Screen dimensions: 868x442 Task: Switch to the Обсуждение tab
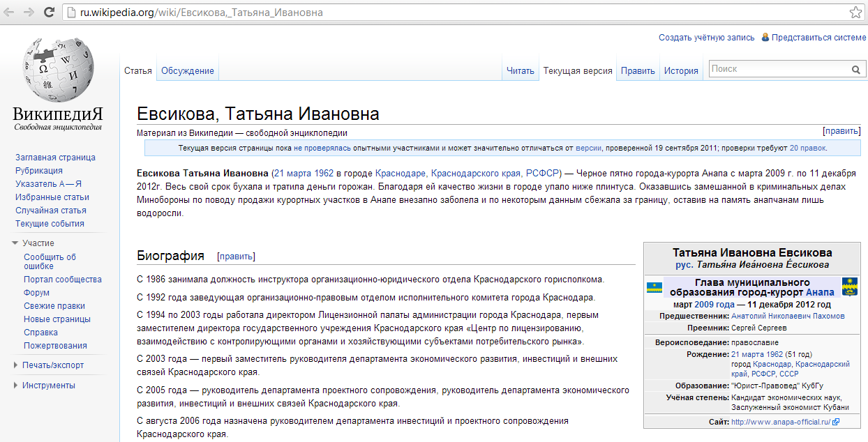click(x=187, y=70)
